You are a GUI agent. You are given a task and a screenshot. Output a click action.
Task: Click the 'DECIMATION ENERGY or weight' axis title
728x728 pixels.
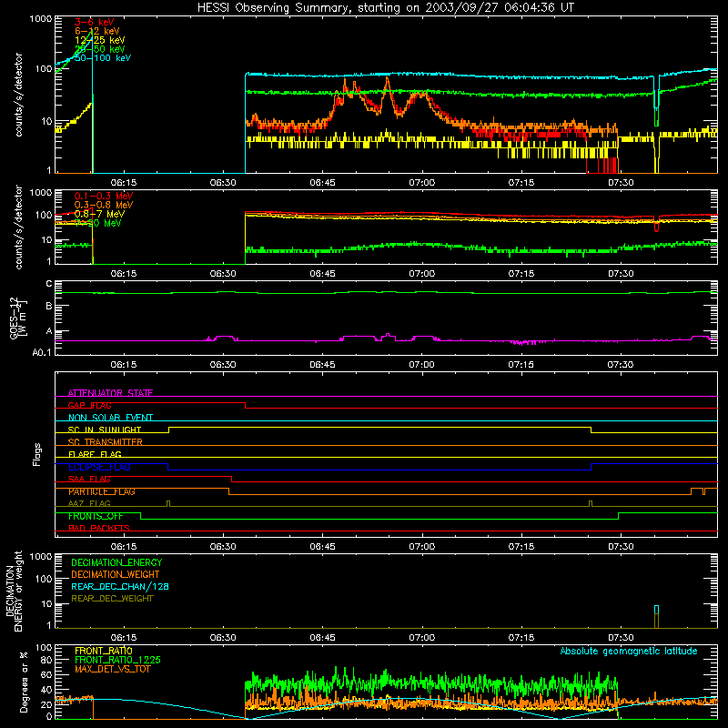click(14, 591)
